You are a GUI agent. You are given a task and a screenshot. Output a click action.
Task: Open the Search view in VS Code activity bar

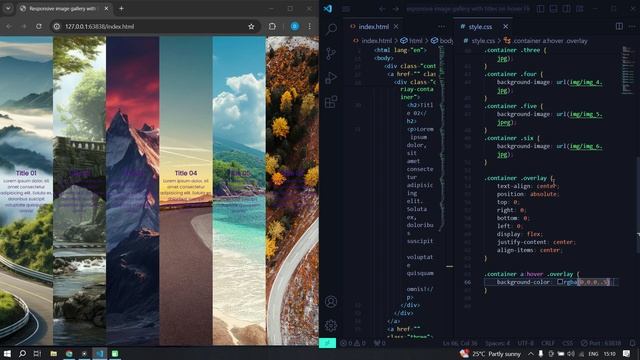(x=331, y=29)
